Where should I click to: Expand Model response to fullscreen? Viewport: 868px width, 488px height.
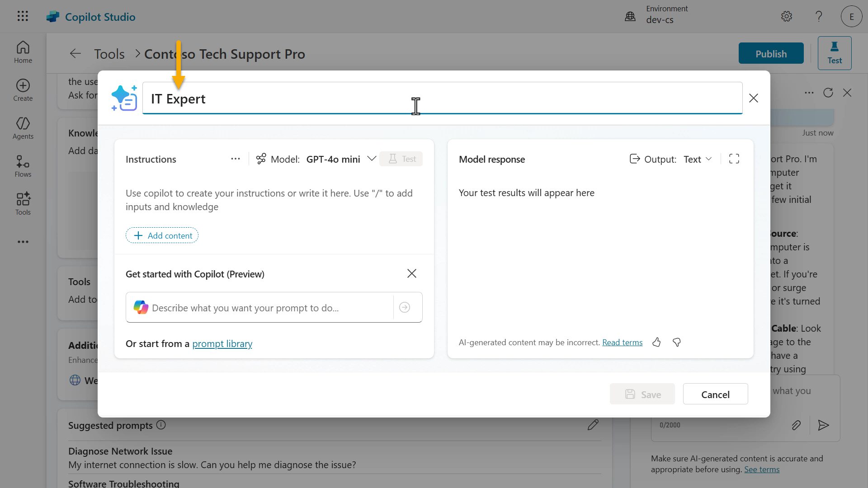point(734,159)
